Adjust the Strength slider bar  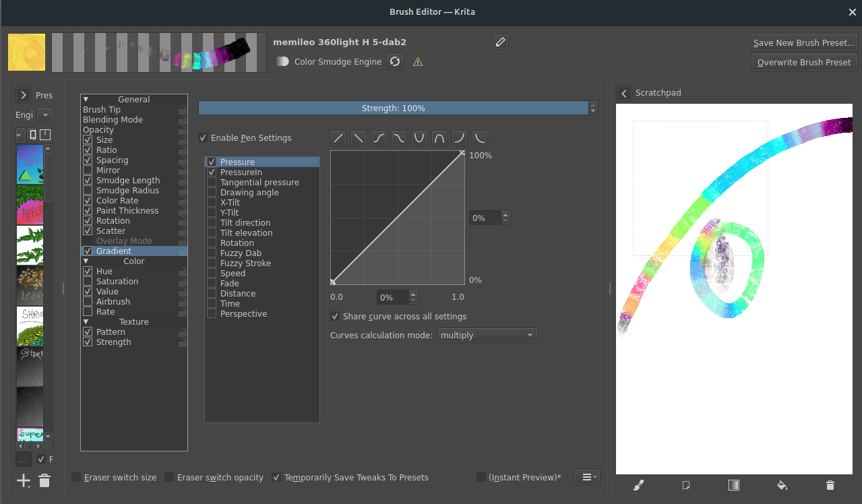(x=393, y=108)
